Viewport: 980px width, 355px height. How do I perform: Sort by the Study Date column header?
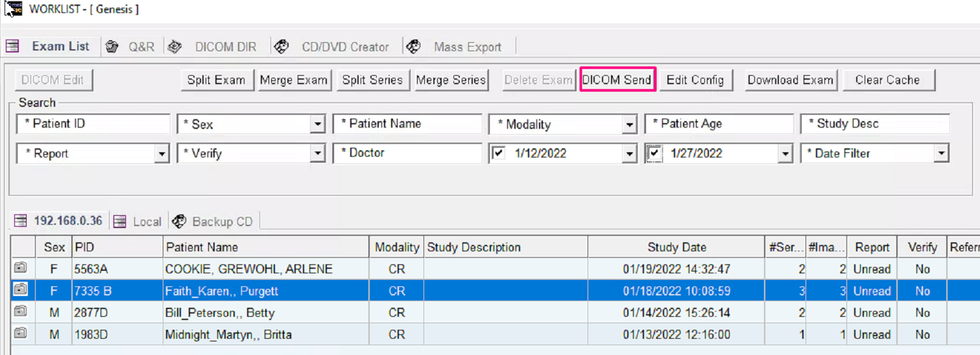(676, 247)
